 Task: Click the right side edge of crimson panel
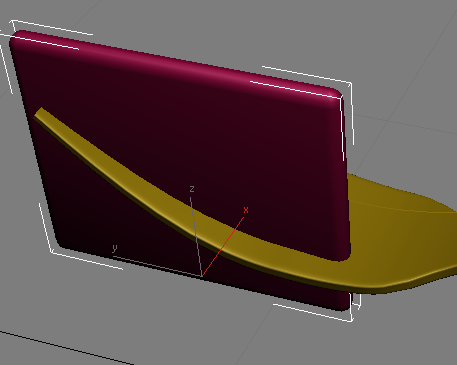346,177
